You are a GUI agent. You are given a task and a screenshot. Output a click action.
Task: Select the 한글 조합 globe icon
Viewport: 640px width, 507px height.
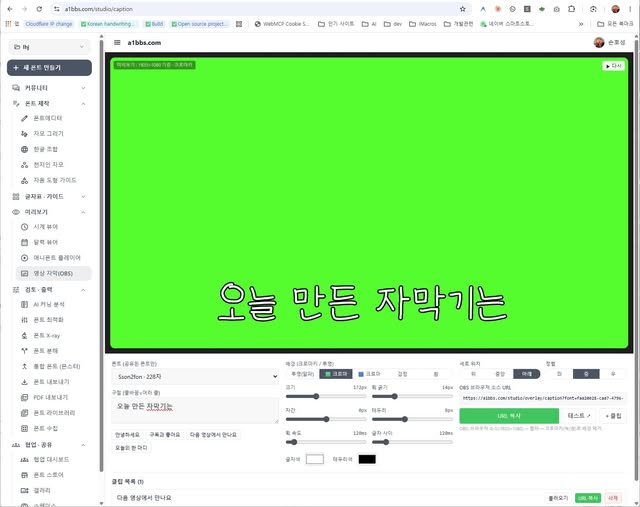[24, 149]
